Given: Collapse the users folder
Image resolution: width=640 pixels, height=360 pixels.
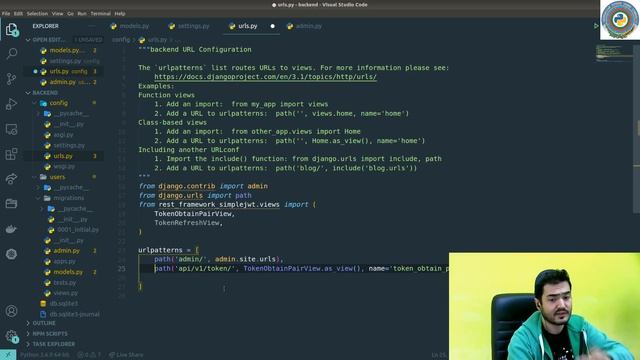Looking at the screenshot, I should pos(35,177).
